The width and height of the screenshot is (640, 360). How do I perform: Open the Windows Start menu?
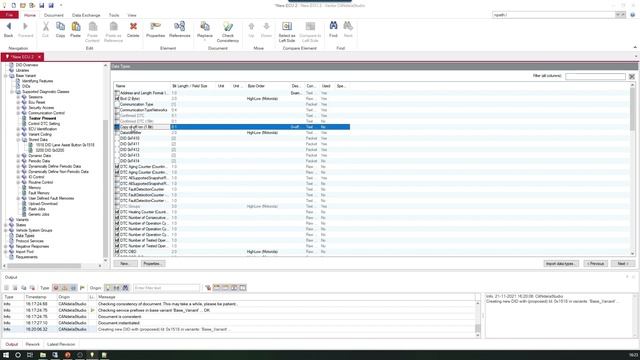(6, 355)
